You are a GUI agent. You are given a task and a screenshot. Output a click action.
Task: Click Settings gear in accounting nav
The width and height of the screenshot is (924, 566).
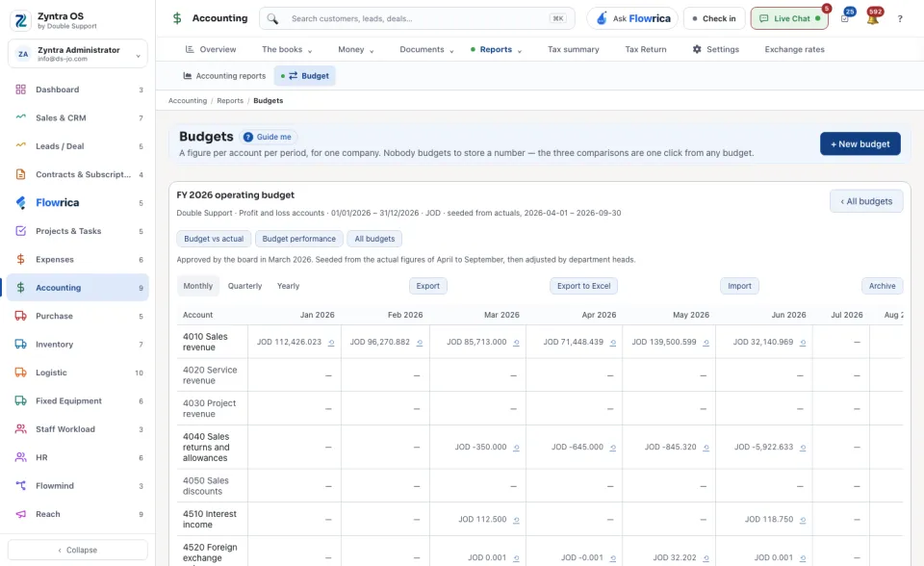click(697, 49)
